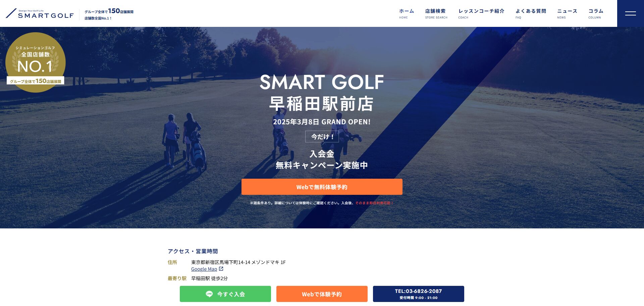Click the Webで無料体験予約 button

322,187
